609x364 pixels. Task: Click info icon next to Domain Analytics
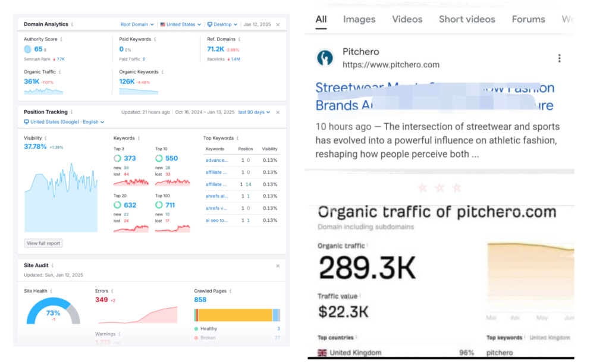tap(72, 24)
